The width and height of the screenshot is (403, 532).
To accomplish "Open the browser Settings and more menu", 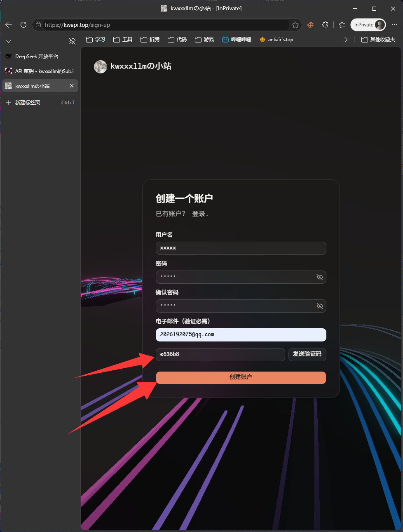I will point(395,25).
